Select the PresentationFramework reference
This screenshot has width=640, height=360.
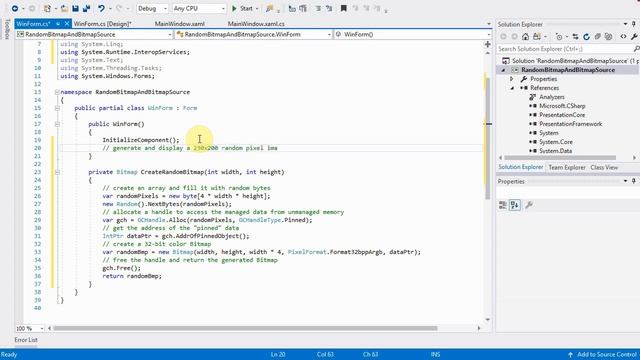point(570,124)
